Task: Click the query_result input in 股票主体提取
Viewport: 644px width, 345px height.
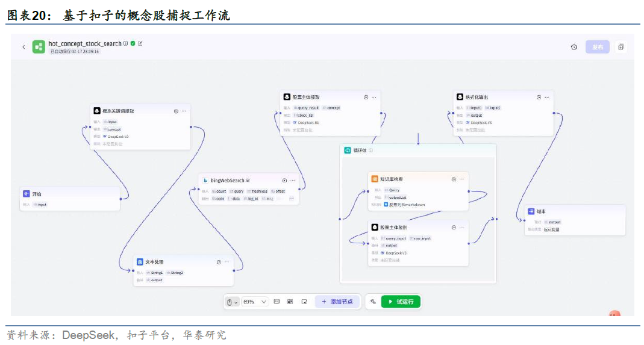Action: pos(306,108)
